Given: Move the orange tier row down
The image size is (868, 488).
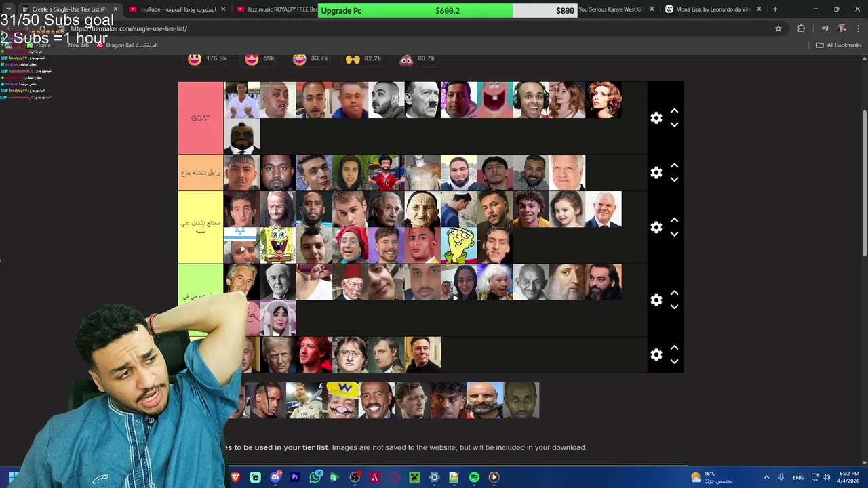Looking at the screenshot, I should [x=674, y=180].
